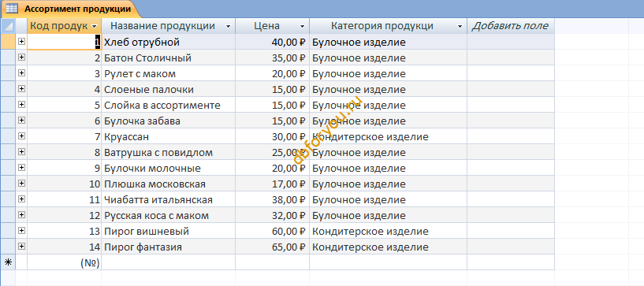Image resolution: width=644 pixels, height=286 pixels.
Task: Select the row selector for Батон Столичный
Action: pyautogui.click(x=8, y=58)
